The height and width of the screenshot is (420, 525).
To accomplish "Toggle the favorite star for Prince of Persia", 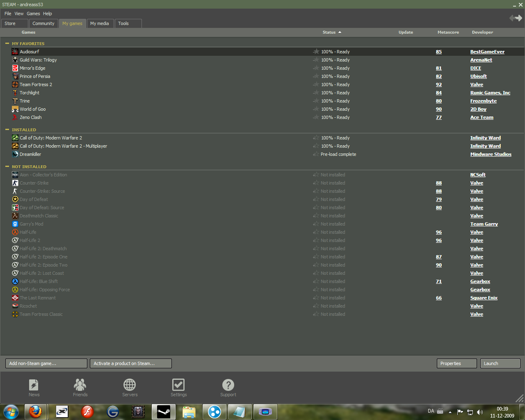I will pyautogui.click(x=316, y=76).
